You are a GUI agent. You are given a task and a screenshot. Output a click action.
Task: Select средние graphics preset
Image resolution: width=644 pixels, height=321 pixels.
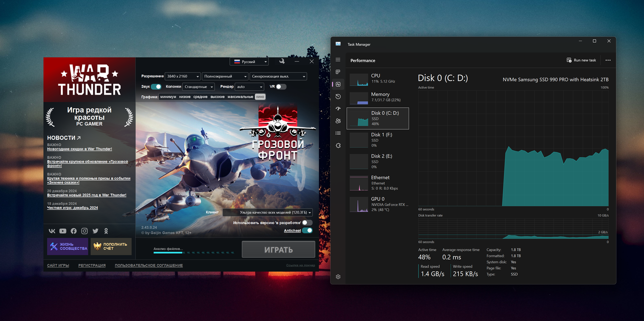200,97
